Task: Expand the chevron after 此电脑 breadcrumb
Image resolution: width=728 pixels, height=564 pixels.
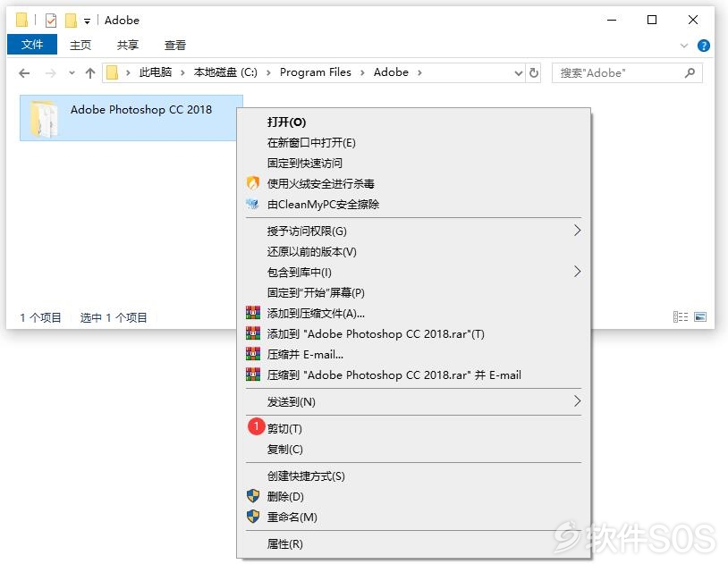Action: 183,73
